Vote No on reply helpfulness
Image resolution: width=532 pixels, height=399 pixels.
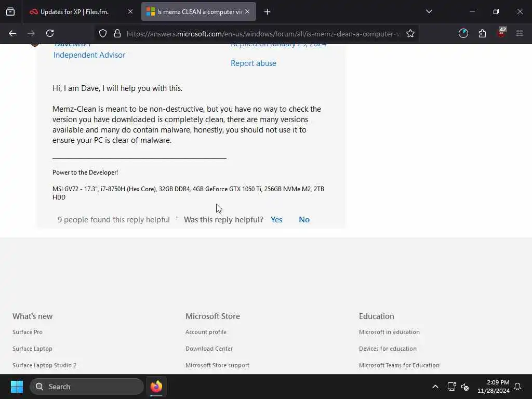(304, 220)
